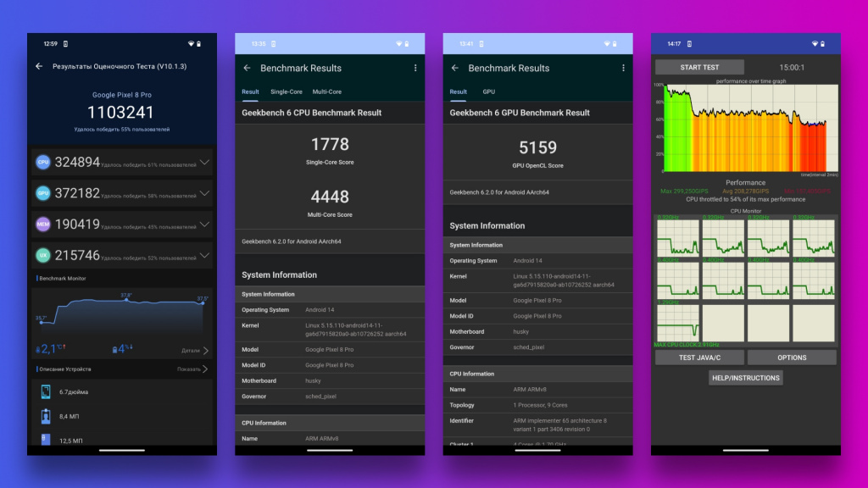
Task: Tap the 5159 GPU OpenCL Score
Action: [537, 147]
